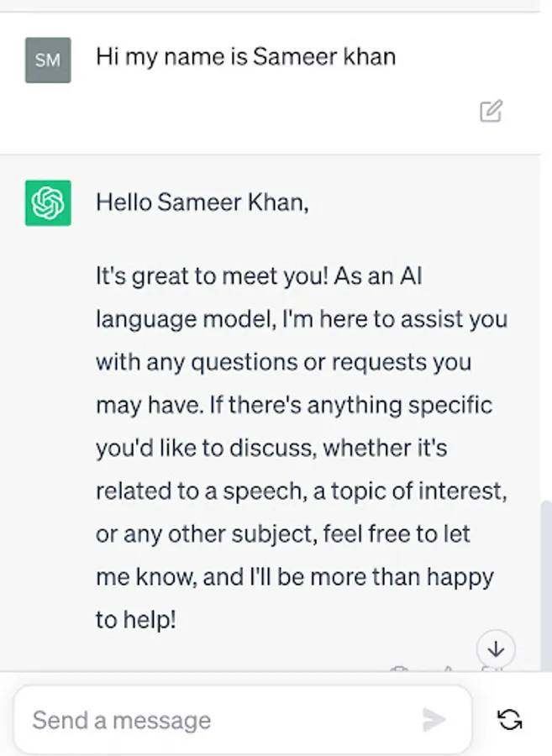Click the edit message pencil icon
This screenshot has width=552, height=756.
pyautogui.click(x=491, y=111)
